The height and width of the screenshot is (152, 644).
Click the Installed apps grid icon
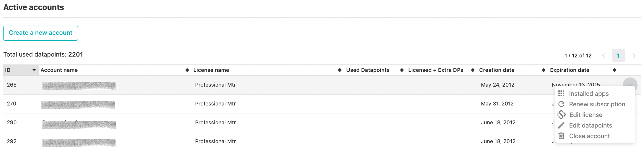pos(561,94)
